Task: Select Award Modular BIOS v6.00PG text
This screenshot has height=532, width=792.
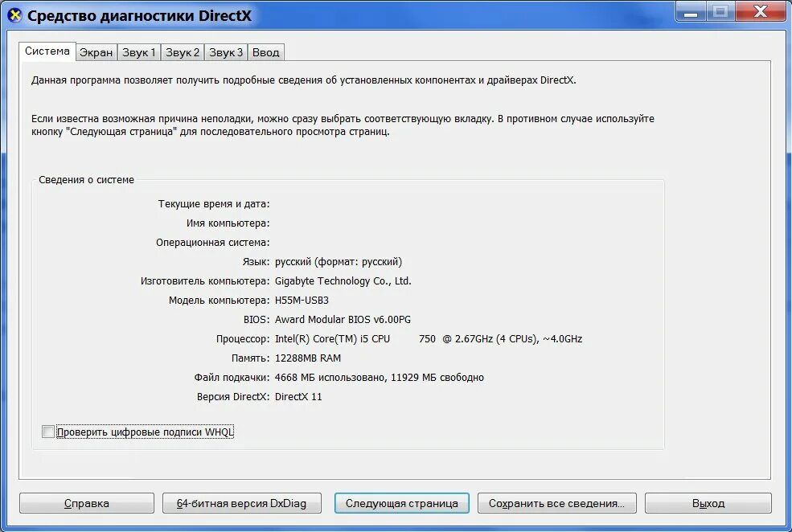Action: 343,320
